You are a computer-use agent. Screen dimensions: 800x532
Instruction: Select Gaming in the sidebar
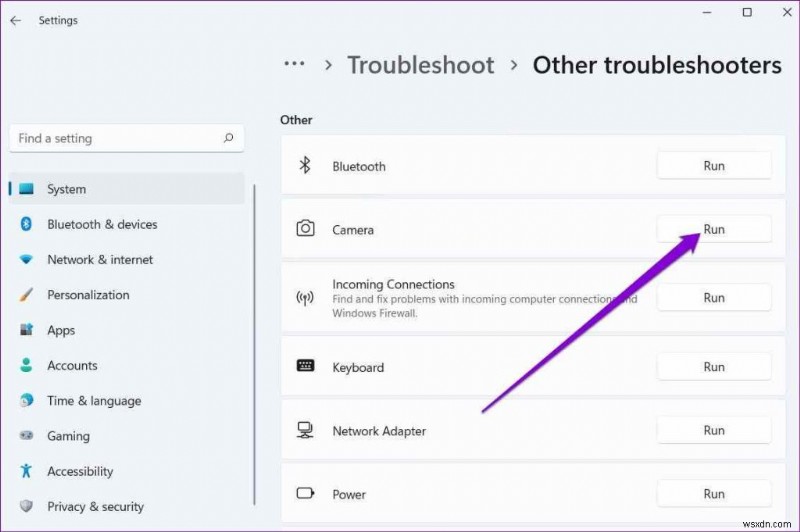[x=127, y=436]
